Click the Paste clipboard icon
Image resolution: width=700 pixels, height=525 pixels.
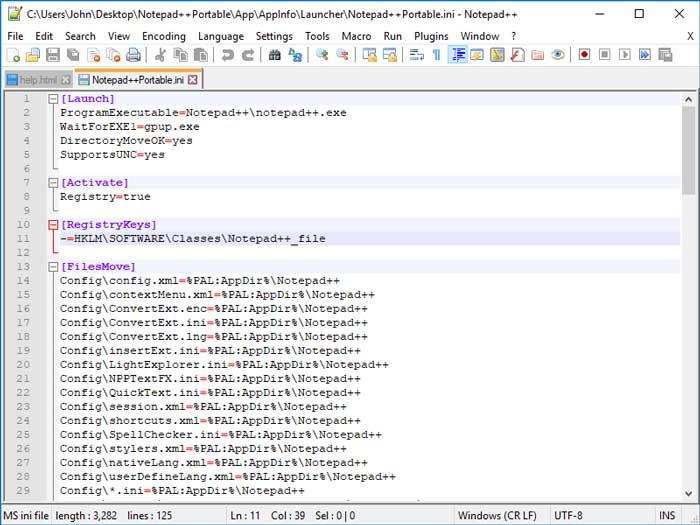[200, 55]
